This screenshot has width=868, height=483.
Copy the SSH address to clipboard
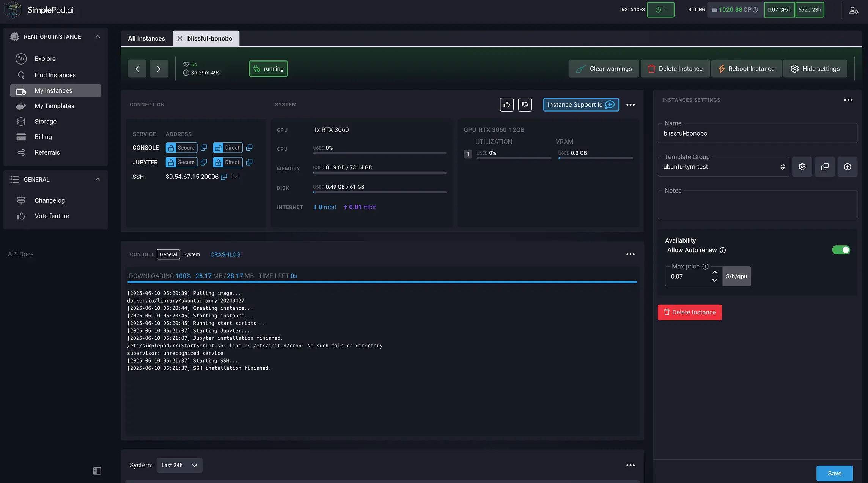point(224,177)
